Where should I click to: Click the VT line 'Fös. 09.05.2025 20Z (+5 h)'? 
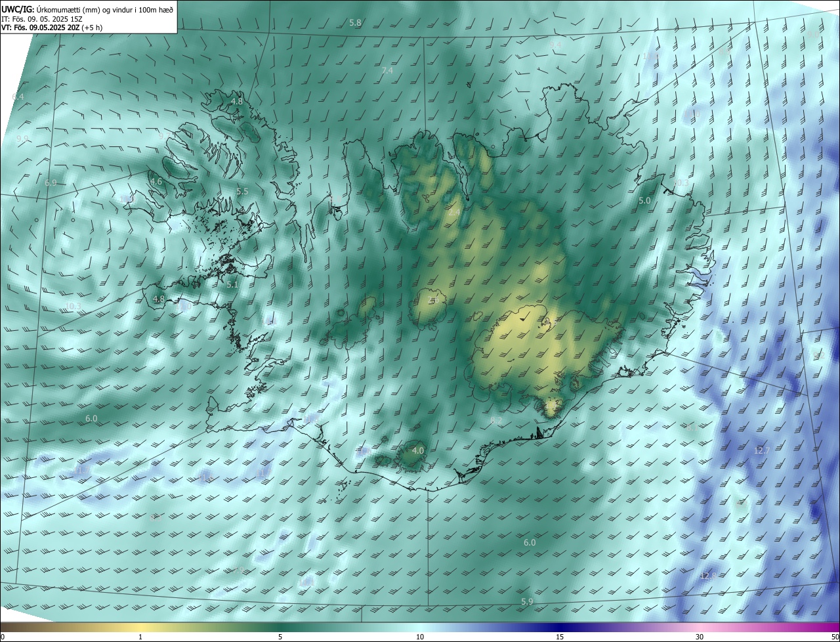[x=57, y=28]
